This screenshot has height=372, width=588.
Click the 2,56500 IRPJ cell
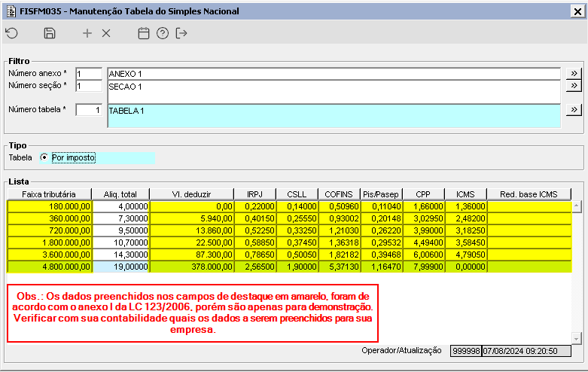pyautogui.click(x=255, y=267)
